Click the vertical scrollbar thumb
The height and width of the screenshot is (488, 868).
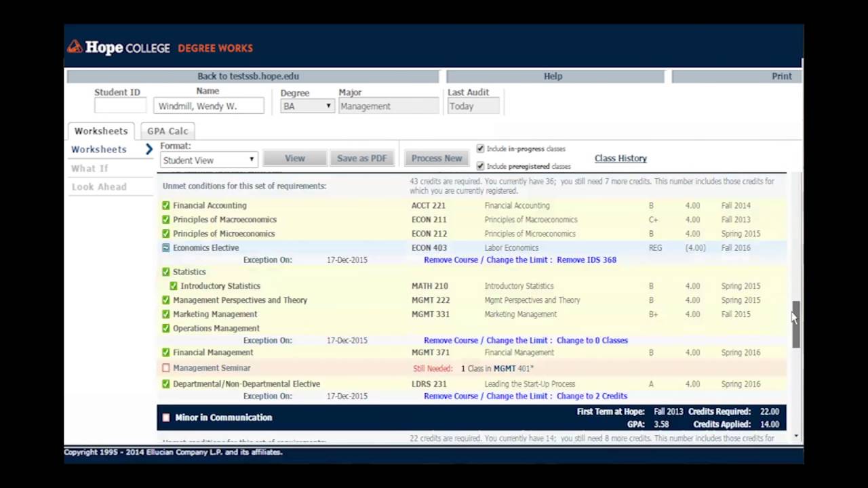(796, 325)
